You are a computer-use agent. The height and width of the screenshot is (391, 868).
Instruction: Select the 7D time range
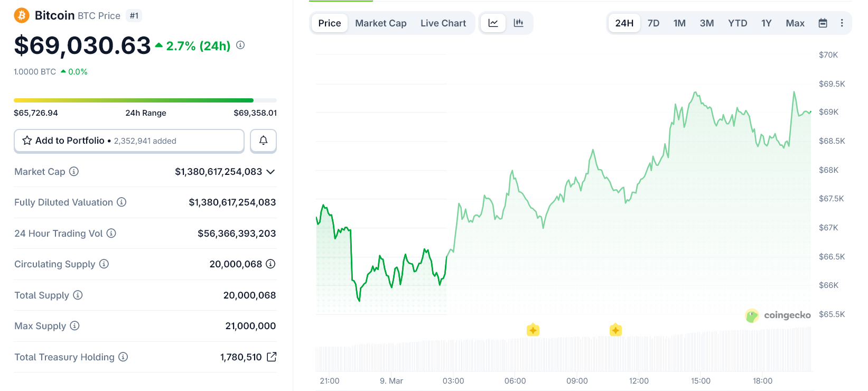654,23
